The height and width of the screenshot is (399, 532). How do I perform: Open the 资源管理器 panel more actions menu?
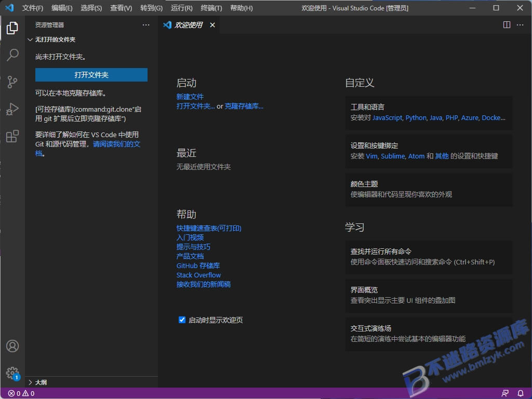tap(146, 25)
